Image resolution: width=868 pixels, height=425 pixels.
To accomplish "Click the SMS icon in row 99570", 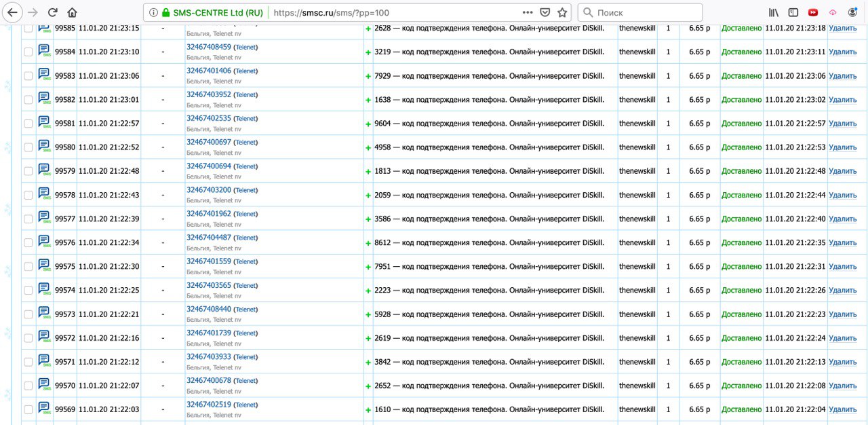I will point(44,385).
